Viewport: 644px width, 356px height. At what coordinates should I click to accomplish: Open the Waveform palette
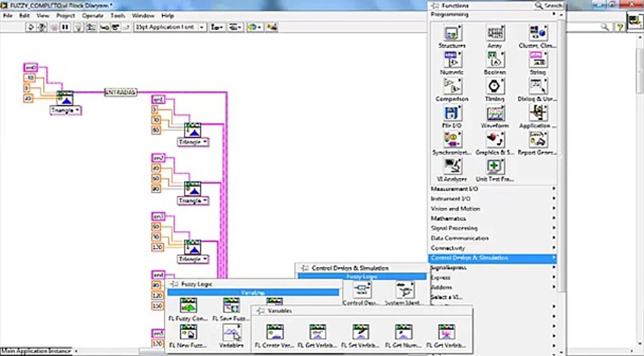pos(495,114)
